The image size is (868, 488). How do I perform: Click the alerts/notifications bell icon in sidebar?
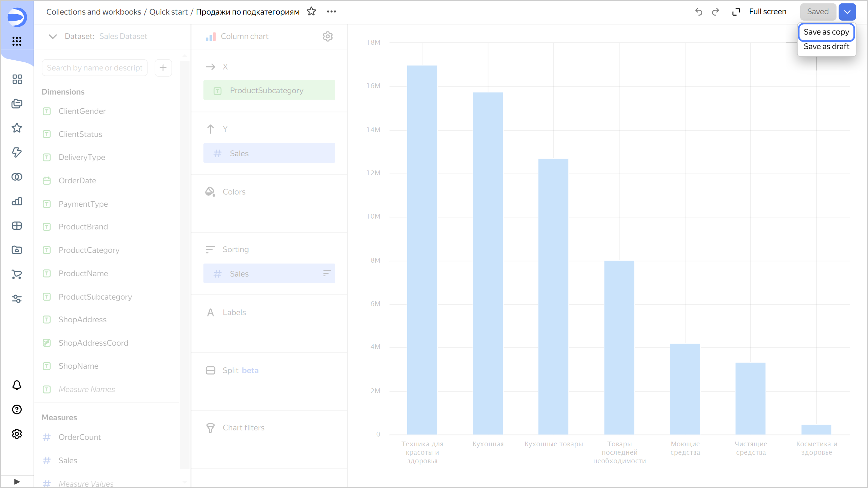(x=17, y=385)
